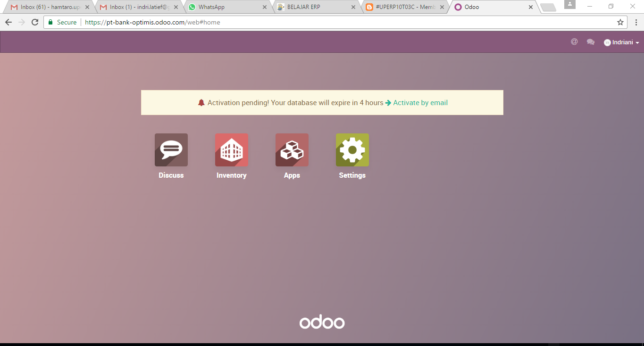Click the Inventory label text
The width and height of the screenshot is (644, 346).
[232, 175]
